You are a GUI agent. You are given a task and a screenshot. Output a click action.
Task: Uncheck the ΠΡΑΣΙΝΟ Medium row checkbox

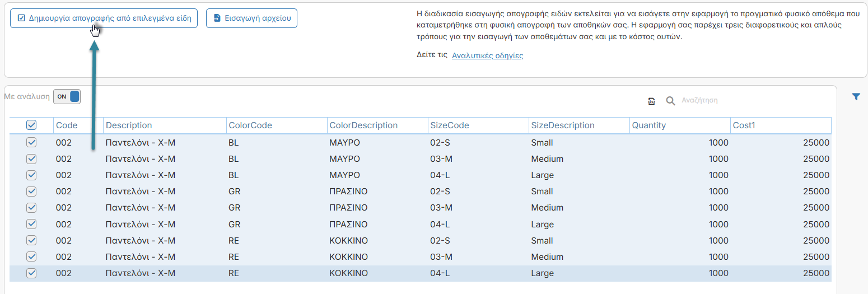click(x=32, y=208)
